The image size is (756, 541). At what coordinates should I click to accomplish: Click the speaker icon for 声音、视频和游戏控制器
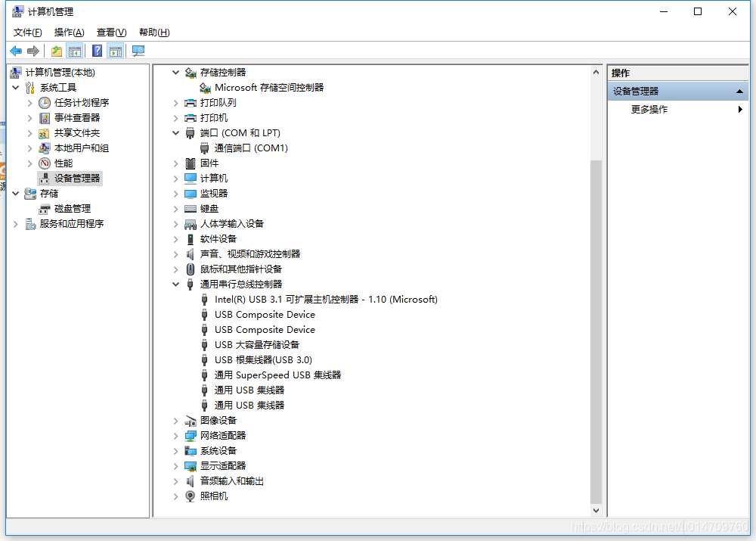191,253
